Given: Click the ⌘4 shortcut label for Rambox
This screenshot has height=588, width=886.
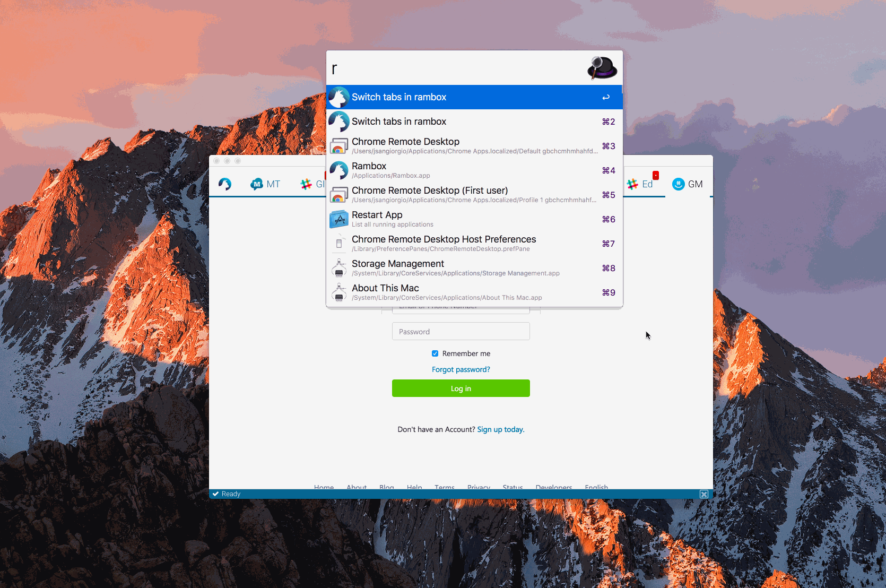Looking at the screenshot, I should pyautogui.click(x=609, y=170).
